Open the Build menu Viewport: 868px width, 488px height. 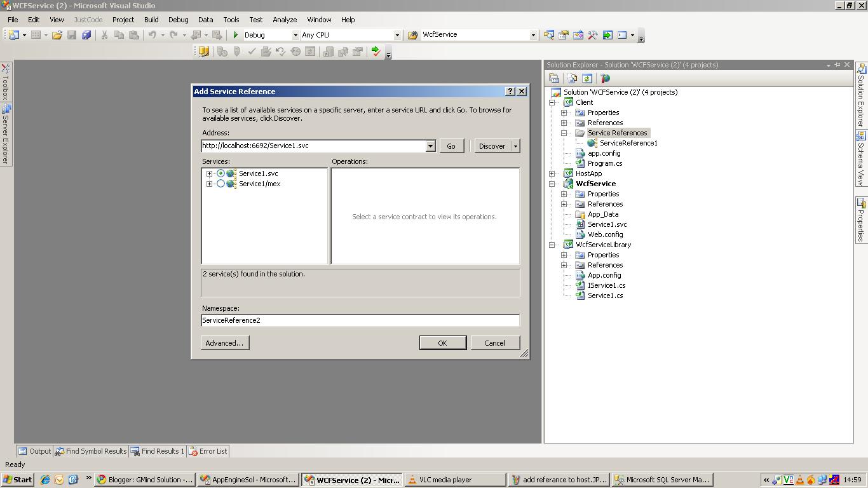tap(151, 20)
